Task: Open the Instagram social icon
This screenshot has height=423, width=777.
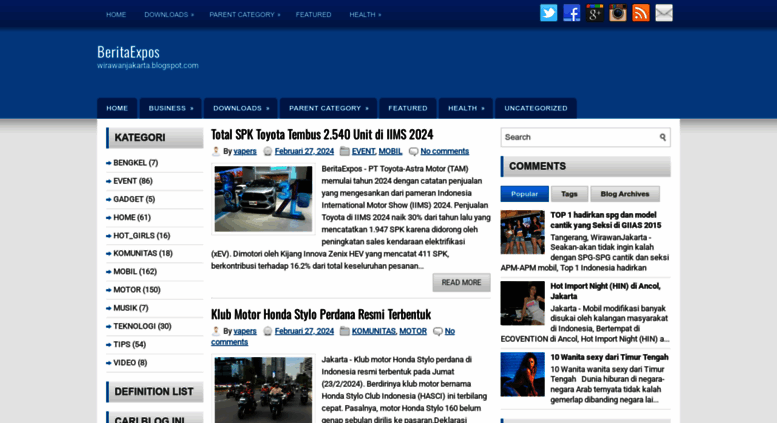Action: click(617, 13)
